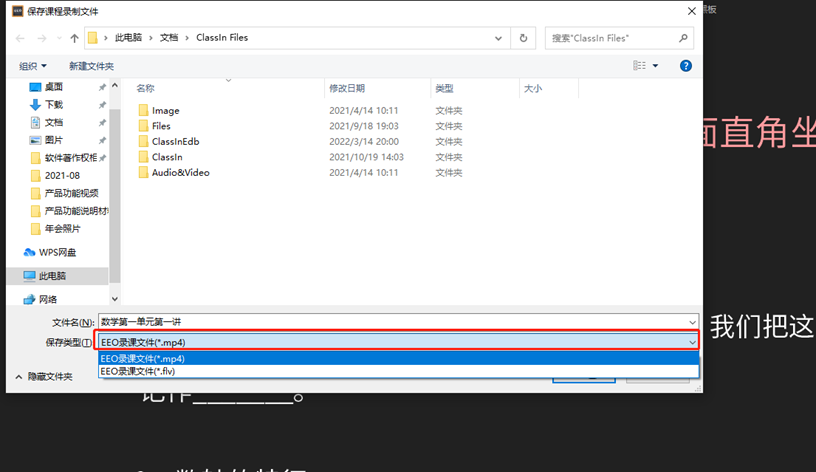816x472 pixels.
Task: Go up one folder level
Action: 74,38
